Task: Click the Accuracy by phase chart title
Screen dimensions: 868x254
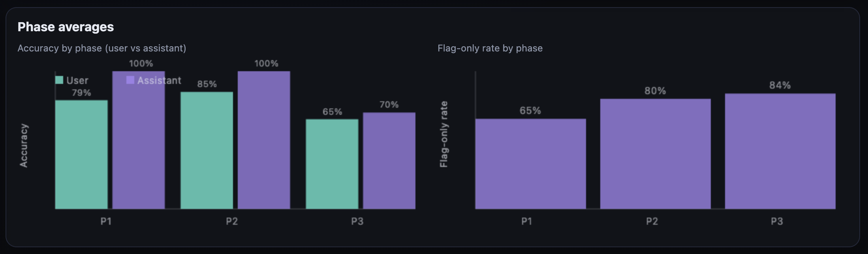Action: (x=102, y=48)
